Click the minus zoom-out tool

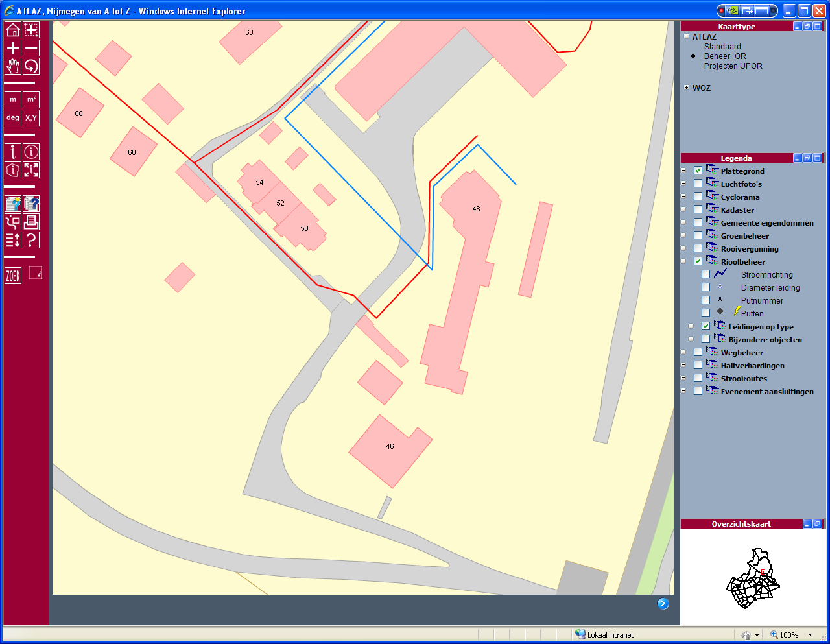[31, 48]
